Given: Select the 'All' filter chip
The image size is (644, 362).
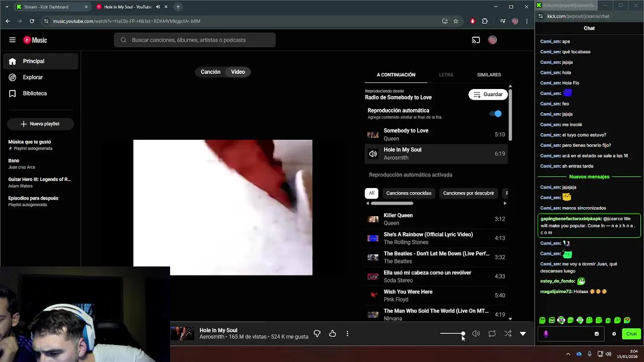Looking at the screenshot, I should (372, 193).
